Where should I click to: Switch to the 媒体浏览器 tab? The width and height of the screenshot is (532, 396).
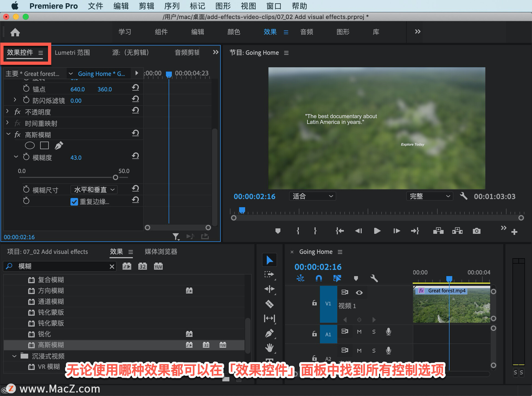pos(161,252)
